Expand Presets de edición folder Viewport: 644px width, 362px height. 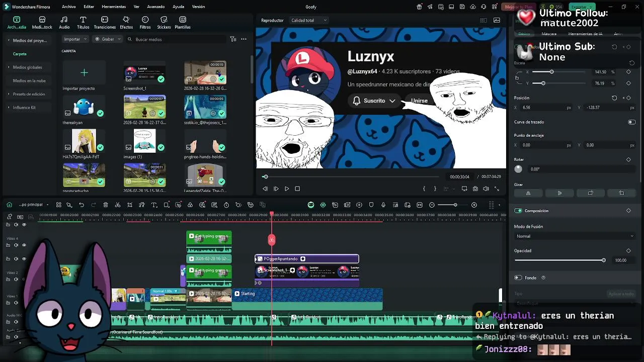coord(9,94)
